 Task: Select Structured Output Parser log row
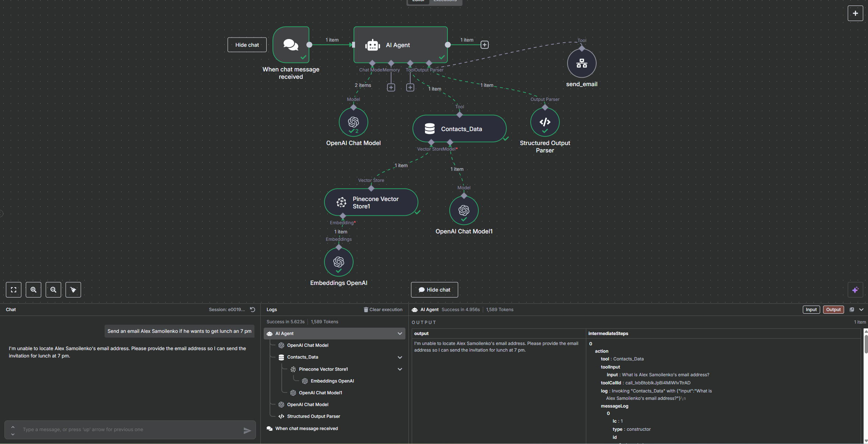(334, 416)
